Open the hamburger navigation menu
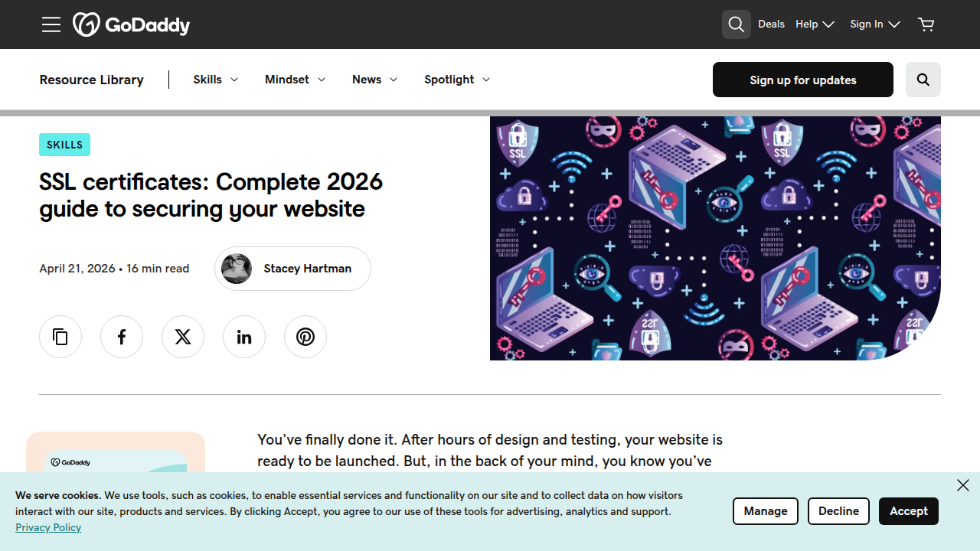 51,24
